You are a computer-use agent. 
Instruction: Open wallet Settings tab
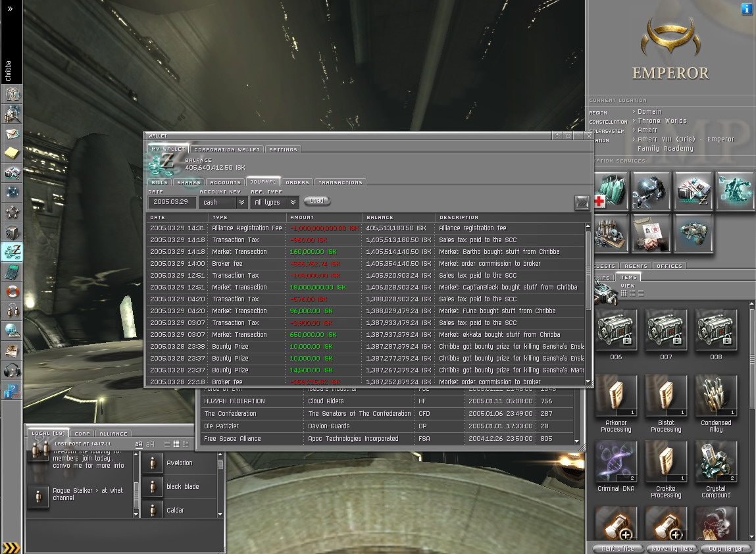click(283, 149)
